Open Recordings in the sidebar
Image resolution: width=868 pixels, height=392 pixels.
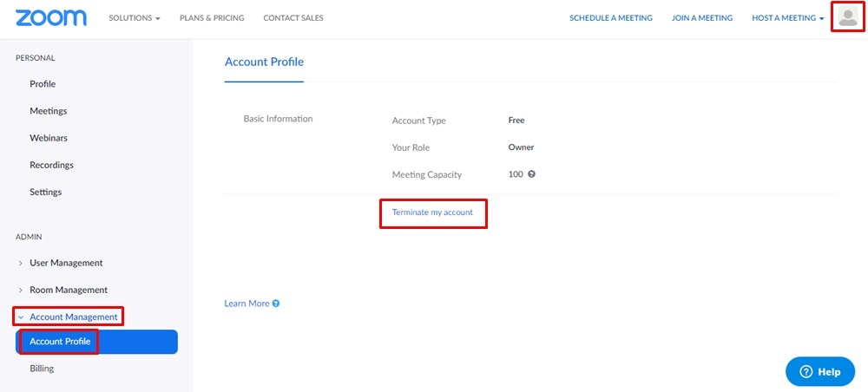click(51, 165)
